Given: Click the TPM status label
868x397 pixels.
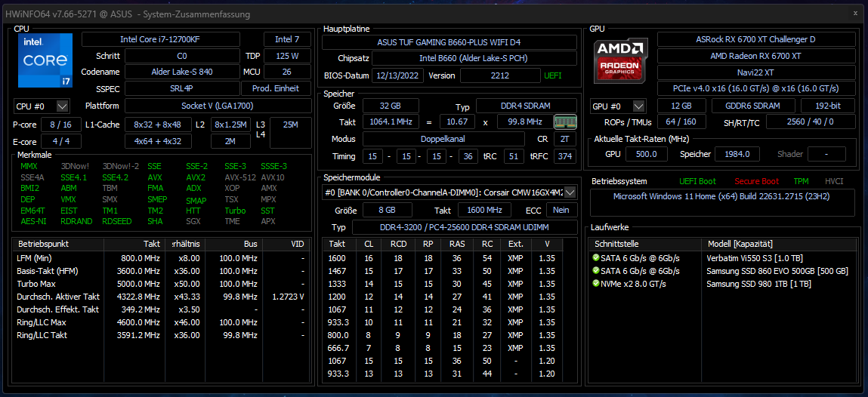Looking at the screenshot, I should [801, 181].
